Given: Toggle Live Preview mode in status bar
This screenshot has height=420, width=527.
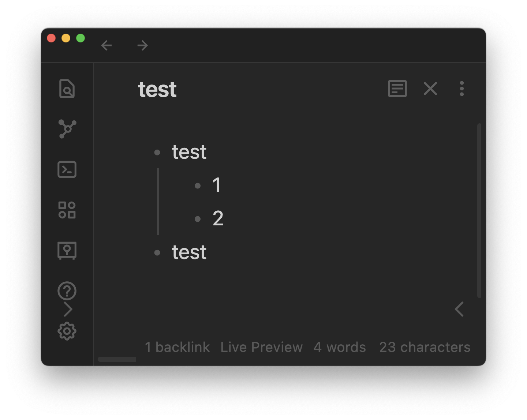Looking at the screenshot, I should point(261,347).
